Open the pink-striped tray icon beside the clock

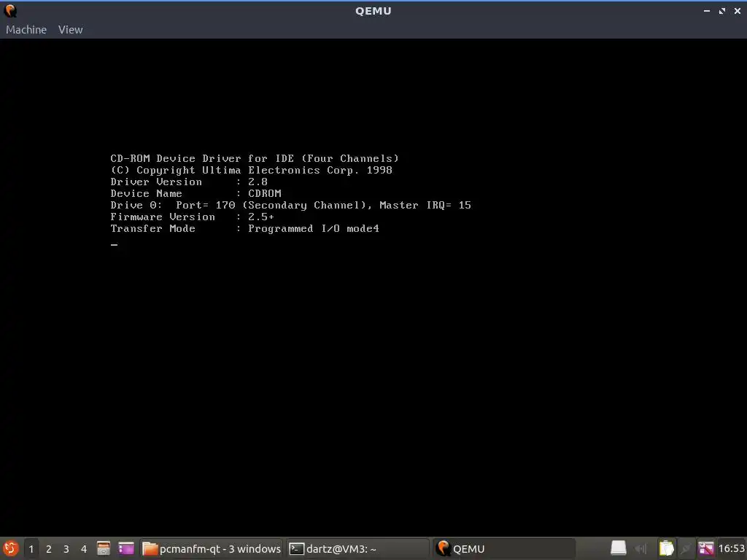706,548
